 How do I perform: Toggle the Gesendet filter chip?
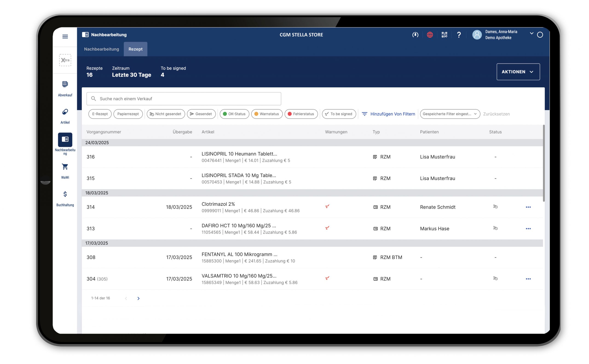coord(201,114)
